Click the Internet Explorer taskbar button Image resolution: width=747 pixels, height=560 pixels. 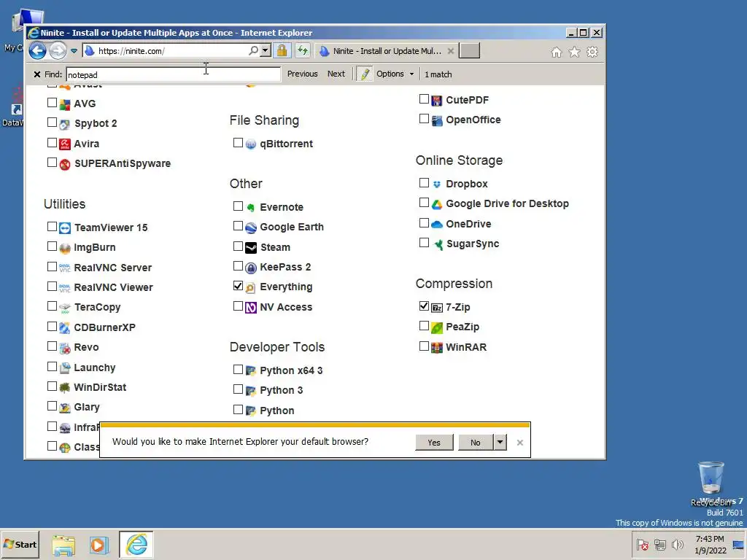pos(136,544)
